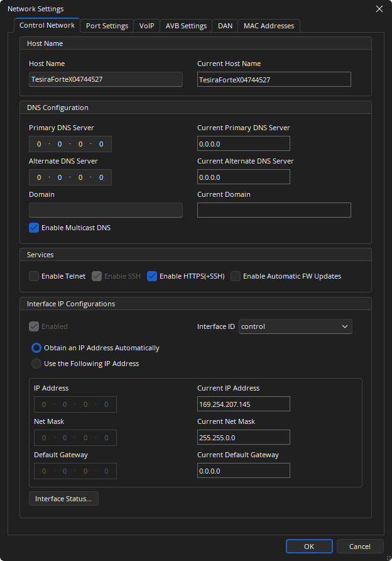392x561 pixels.
Task: Choose Use the Following IP Address
Action: (36, 364)
